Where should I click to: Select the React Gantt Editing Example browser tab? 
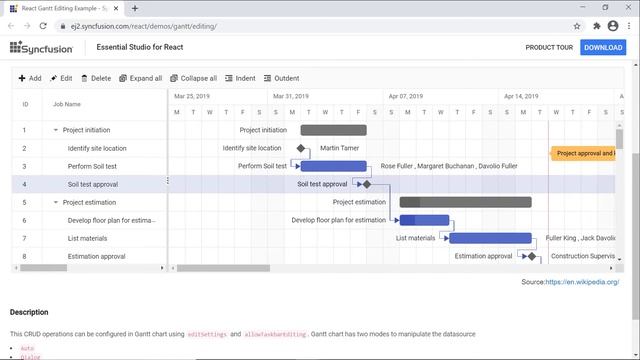[x=65, y=8]
